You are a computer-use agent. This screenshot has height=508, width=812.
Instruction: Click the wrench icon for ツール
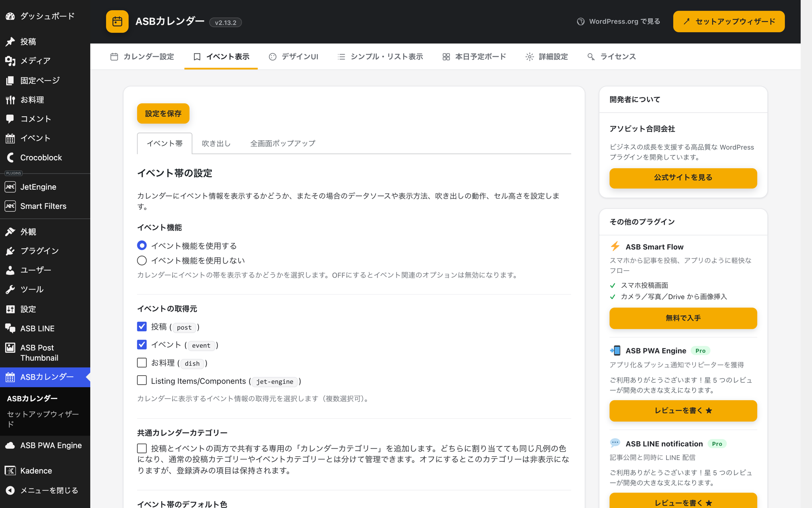(10, 289)
